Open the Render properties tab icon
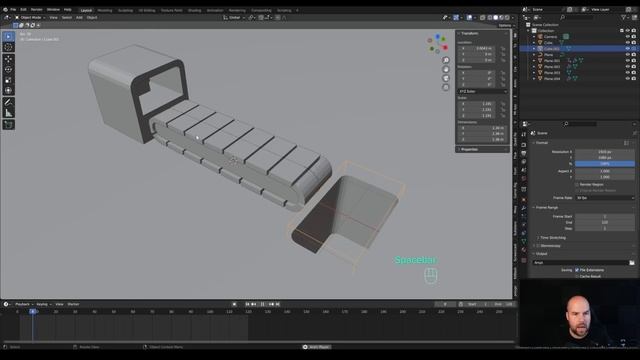This screenshot has width=640, height=360. pos(524,145)
